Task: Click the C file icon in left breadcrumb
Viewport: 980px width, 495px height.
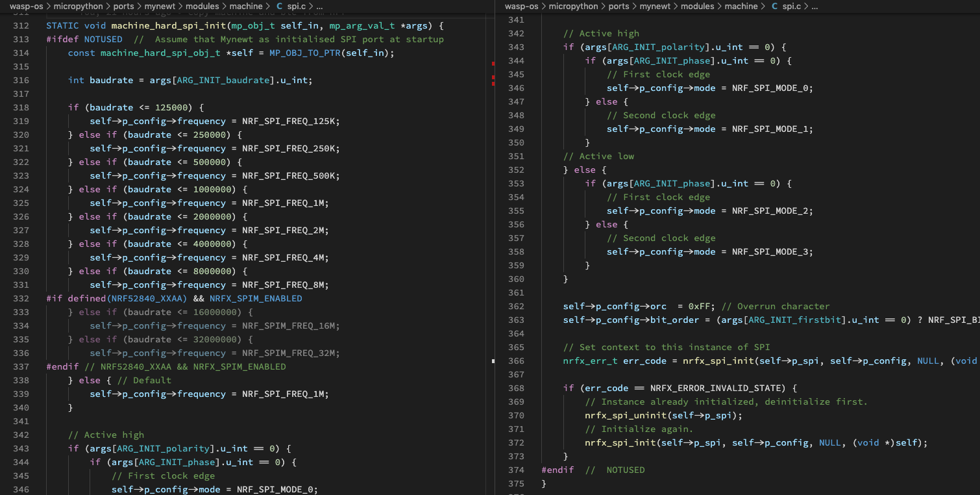Action: 279,6
